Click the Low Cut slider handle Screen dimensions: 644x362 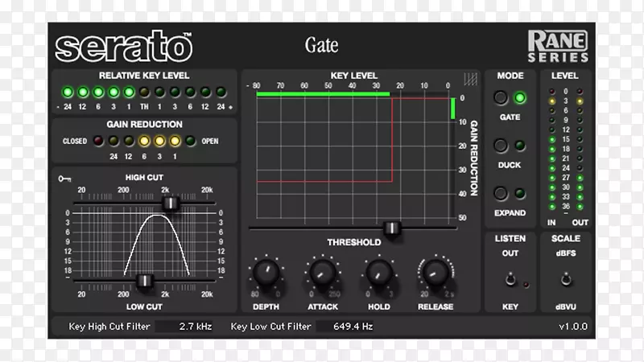(x=145, y=281)
